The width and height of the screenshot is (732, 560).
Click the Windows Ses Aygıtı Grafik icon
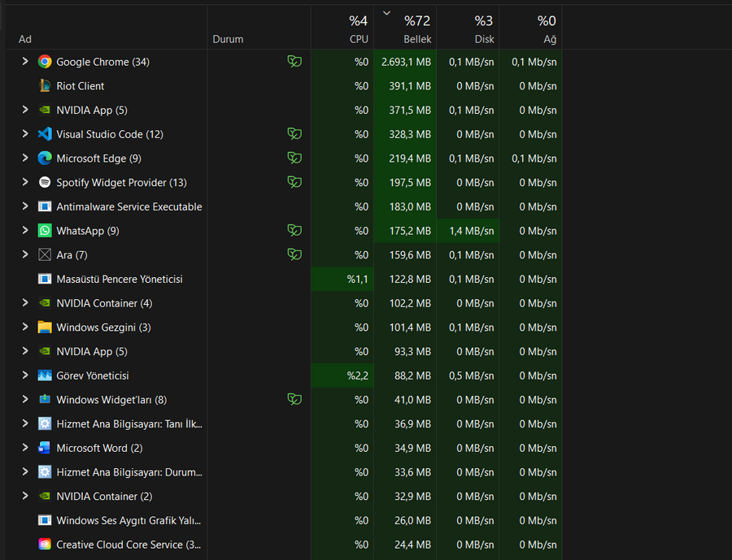45,520
